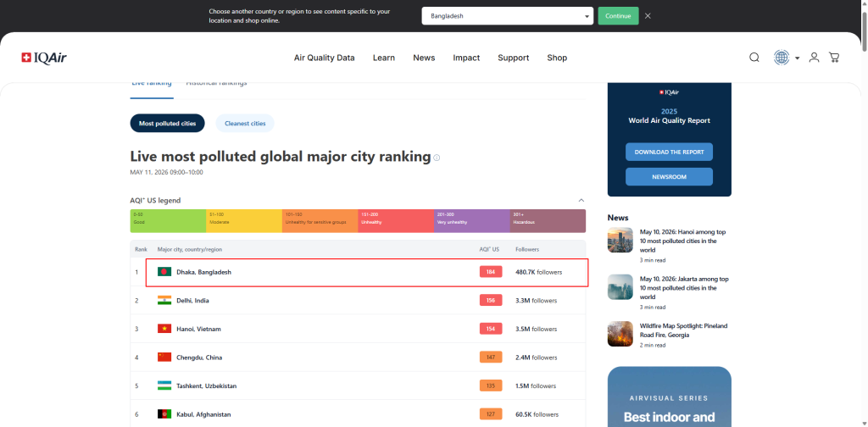This screenshot has height=427, width=868.
Task: Open Hanoi, Vietnam city row
Action: click(359, 329)
